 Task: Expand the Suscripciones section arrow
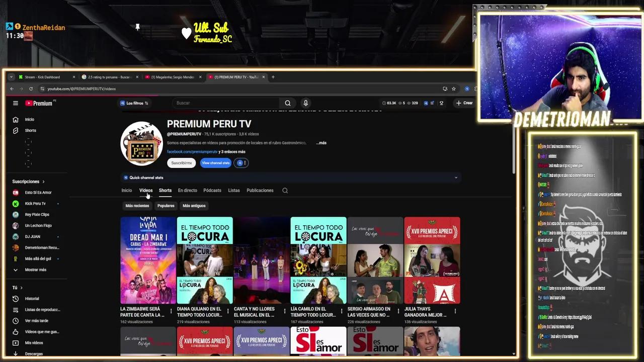coord(43,182)
